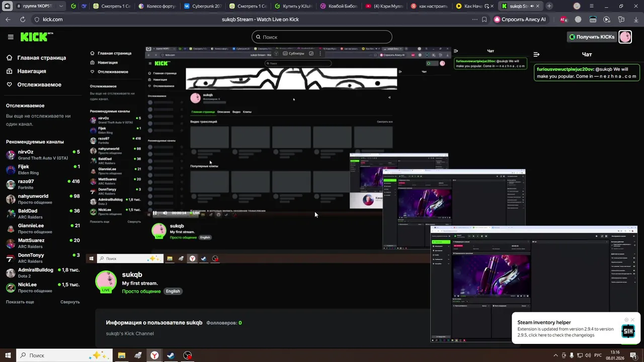
Task: Click kick.com address bar
Action: pos(53,19)
